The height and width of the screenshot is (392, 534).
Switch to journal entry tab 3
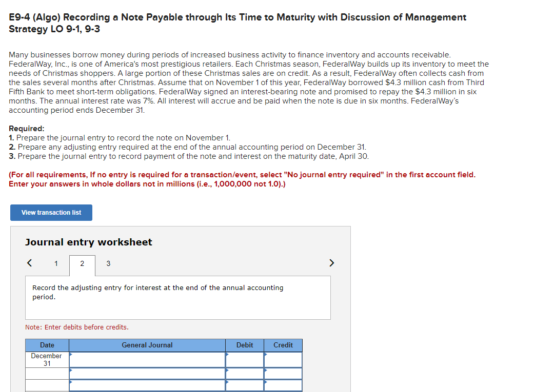pos(108,263)
